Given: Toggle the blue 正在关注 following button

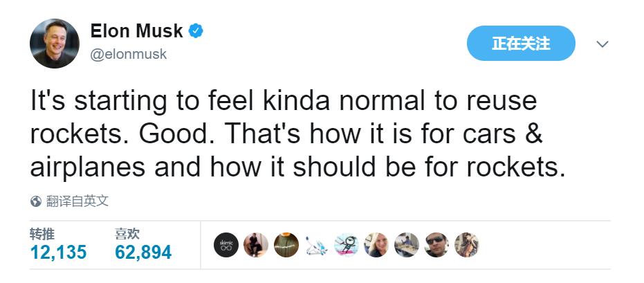Looking at the screenshot, I should pos(520,44).
